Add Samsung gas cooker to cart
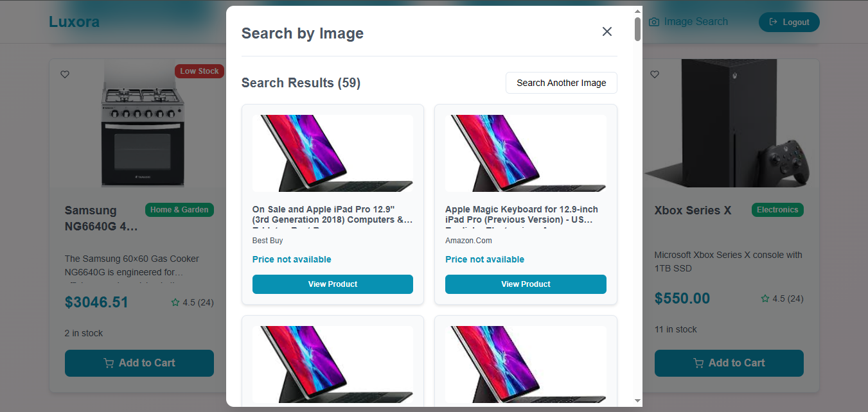This screenshot has height=412, width=868. tap(139, 363)
